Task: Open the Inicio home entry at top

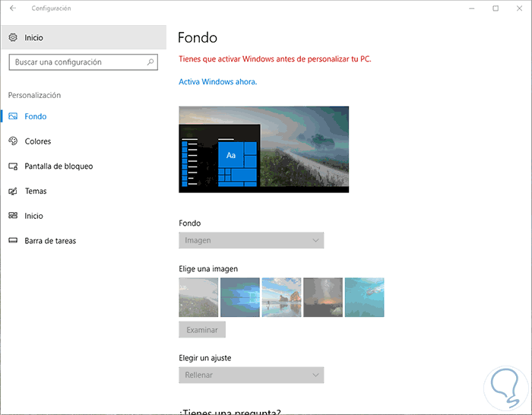Action: click(84, 37)
